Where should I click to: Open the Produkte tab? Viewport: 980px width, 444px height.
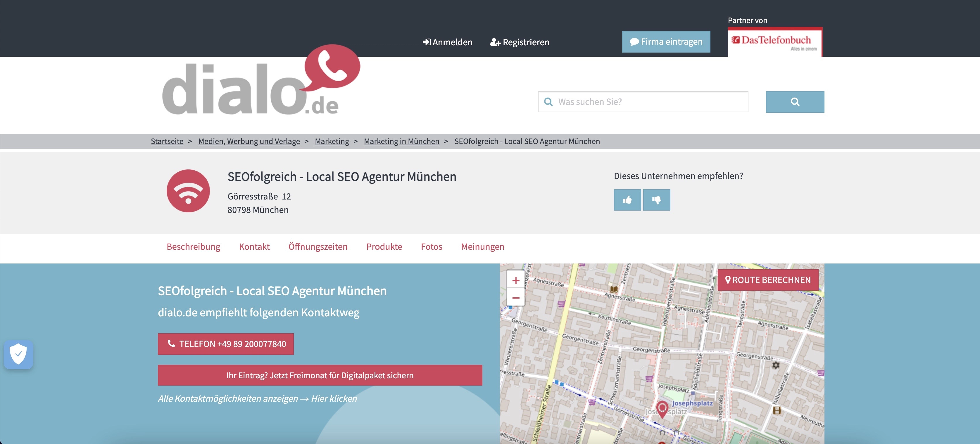tap(384, 246)
